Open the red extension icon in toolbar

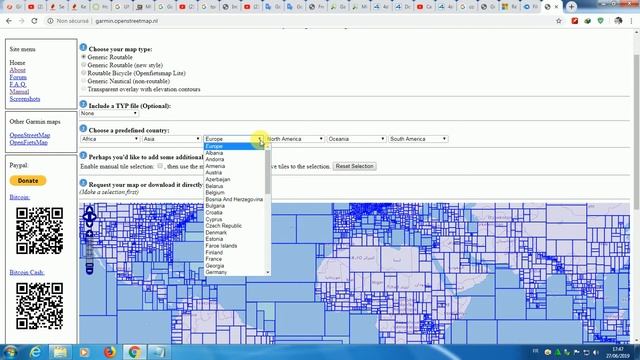pos(575,21)
